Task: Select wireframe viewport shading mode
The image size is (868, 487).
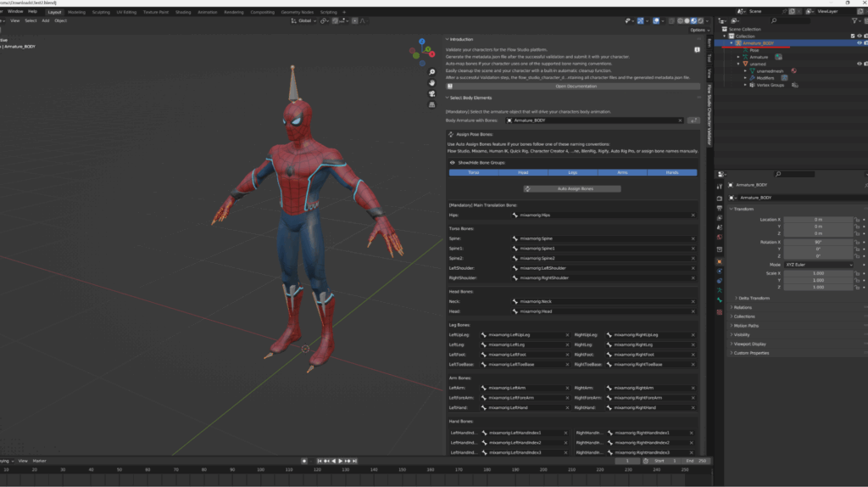Action: pos(681,21)
